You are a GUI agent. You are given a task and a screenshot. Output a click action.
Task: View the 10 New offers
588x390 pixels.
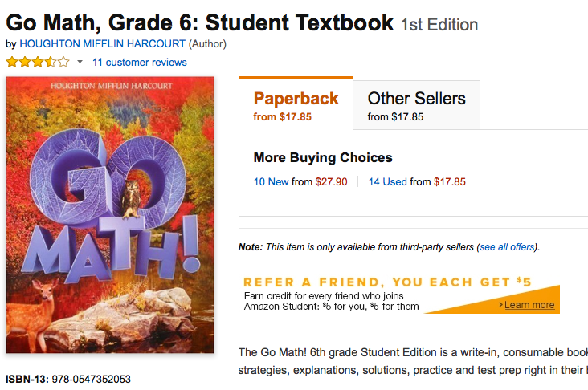[x=271, y=182]
